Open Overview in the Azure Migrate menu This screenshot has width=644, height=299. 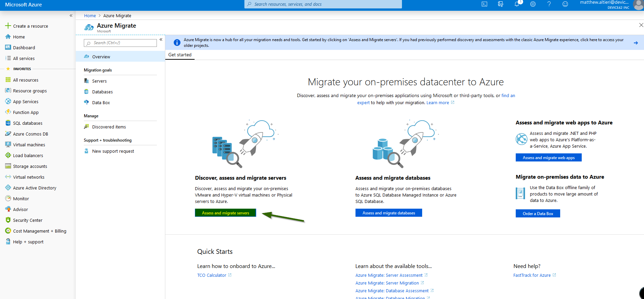click(x=121, y=57)
